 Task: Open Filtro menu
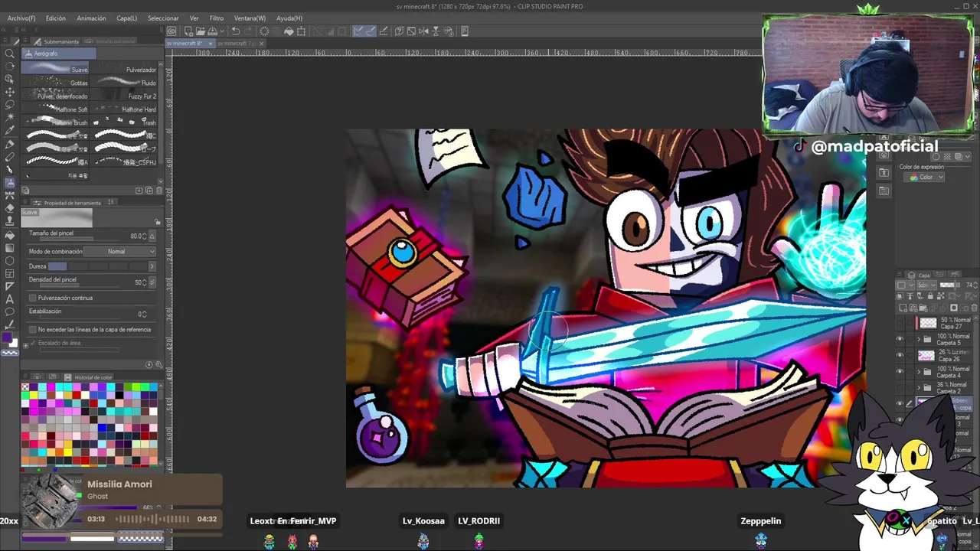tap(217, 18)
